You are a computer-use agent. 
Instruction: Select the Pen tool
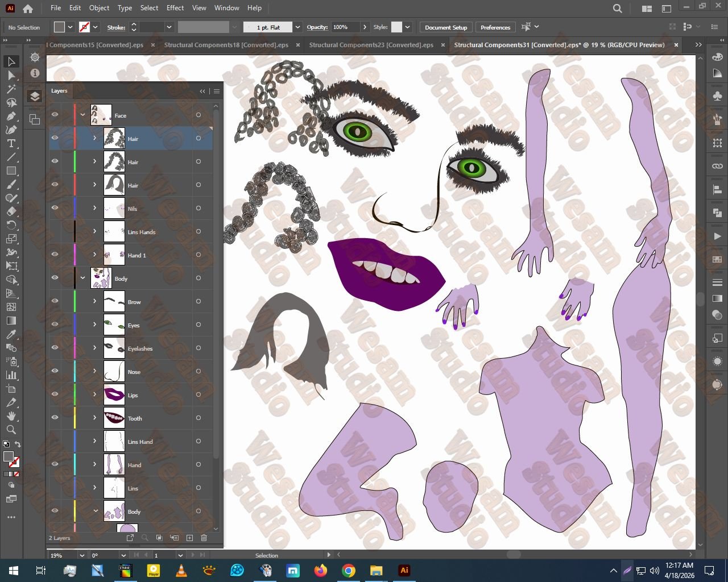tap(11, 116)
